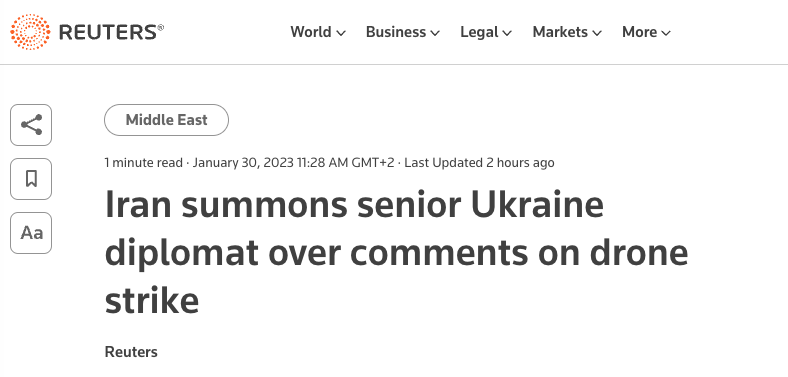Expand the World menu chevron
788x377 pixels.
coord(341,34)
